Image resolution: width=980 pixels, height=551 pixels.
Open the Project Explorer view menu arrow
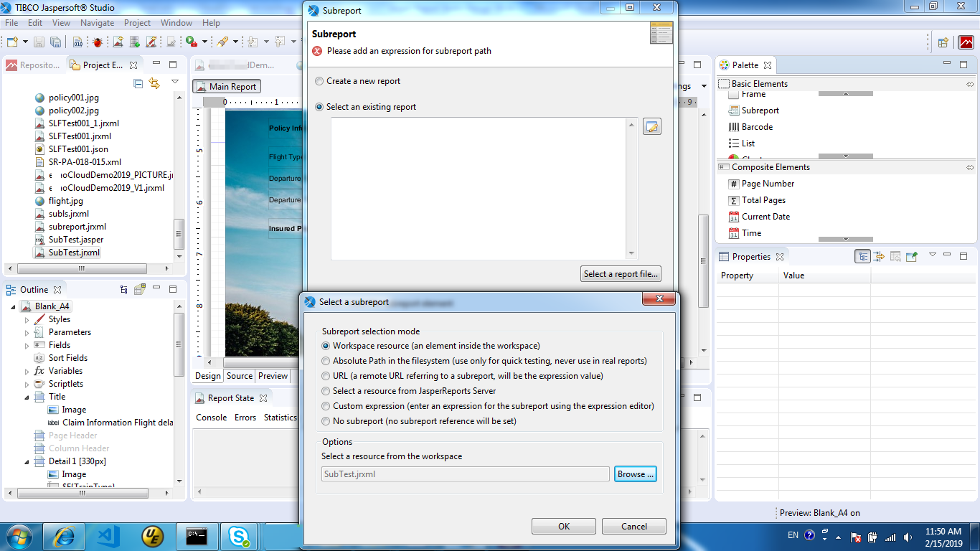click(175, 83)
